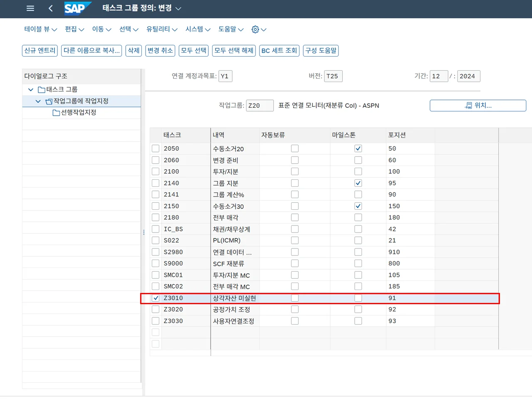
Task: Enable 자동보류 checkbox for task 2100
Action: pos(295,171)
